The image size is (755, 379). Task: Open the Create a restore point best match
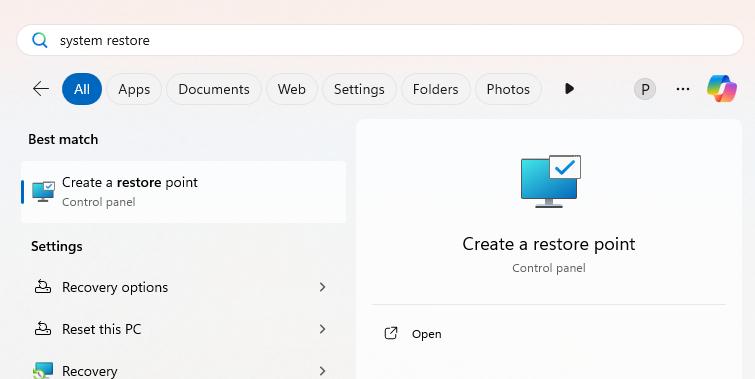[x=183, y=192]
